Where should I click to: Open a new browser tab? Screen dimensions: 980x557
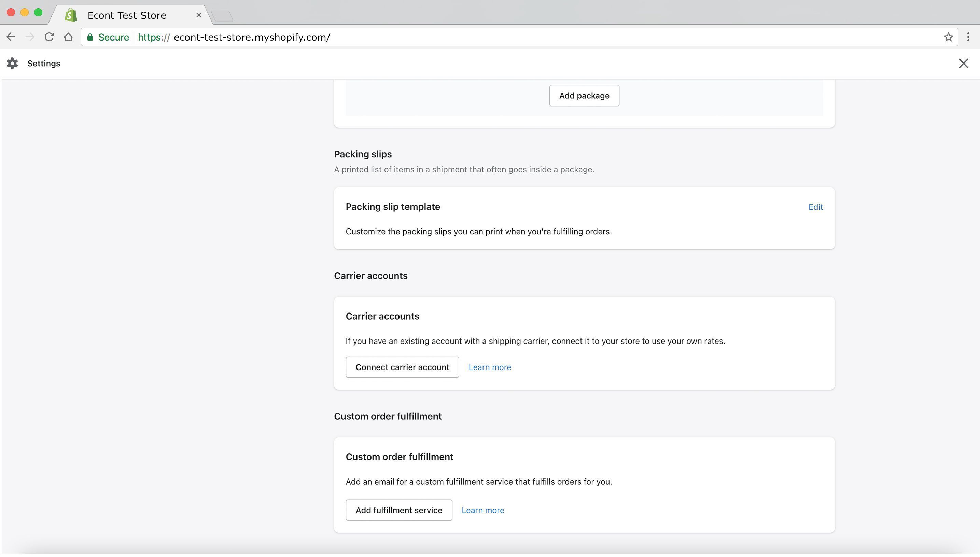pos(222,16)
